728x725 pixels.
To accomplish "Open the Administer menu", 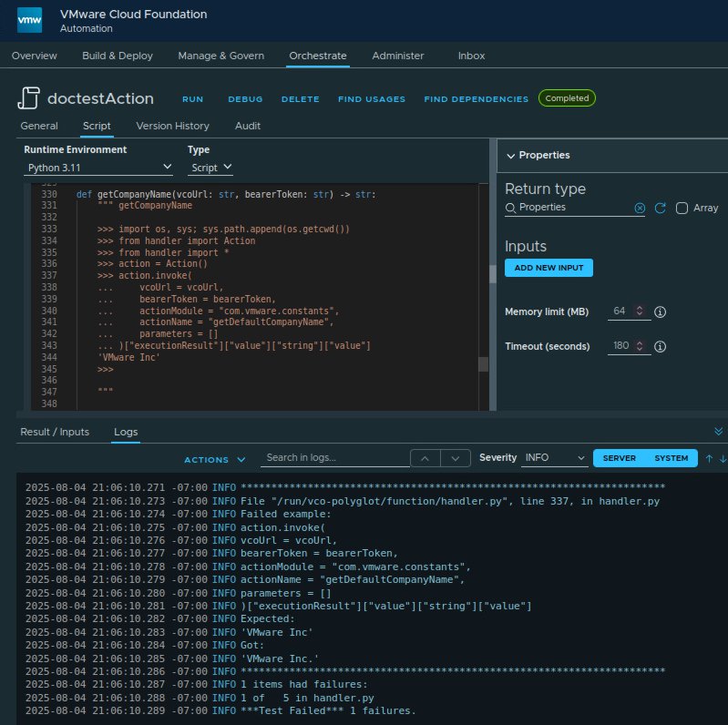I will pos(398,56).
